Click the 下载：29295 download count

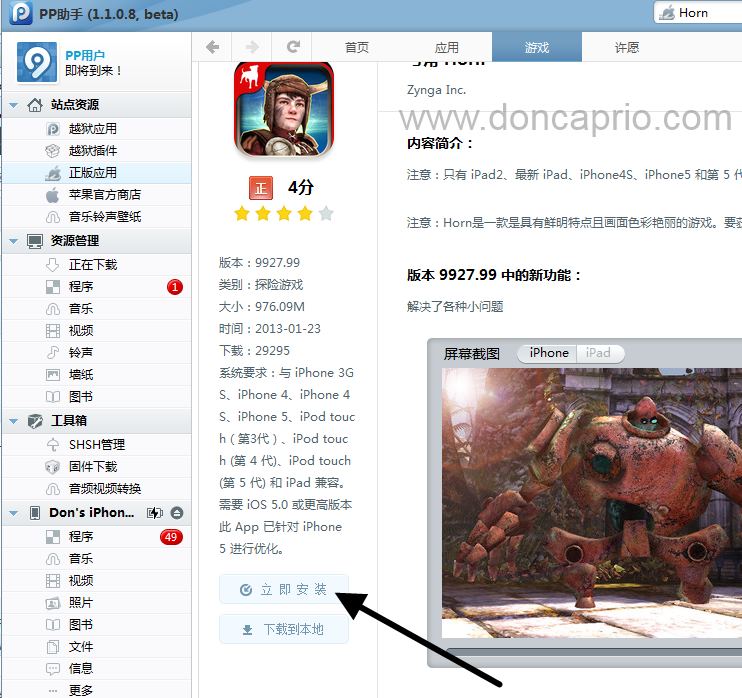coord(254,351)
